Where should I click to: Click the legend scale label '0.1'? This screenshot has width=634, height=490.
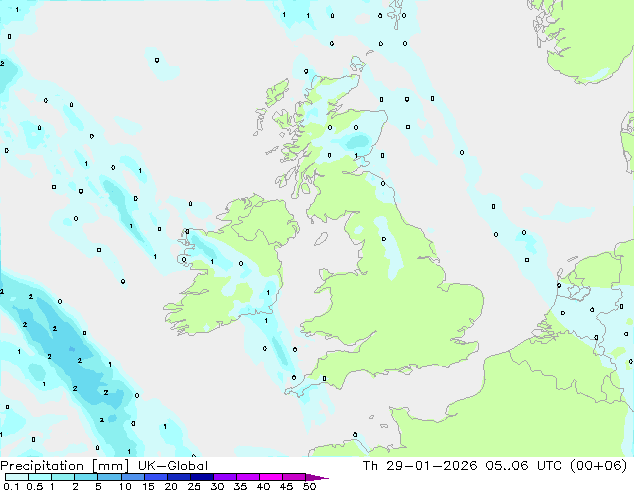tap(11, 486)
